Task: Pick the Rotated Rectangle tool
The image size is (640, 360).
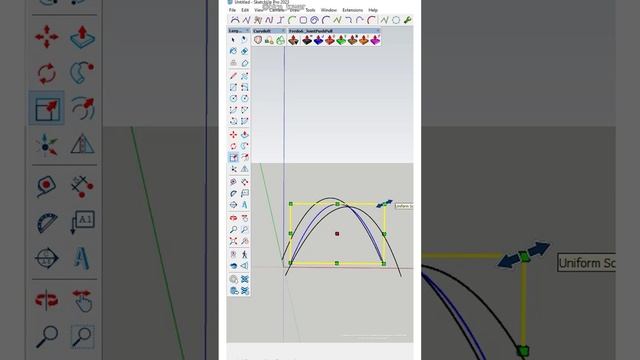Action: point(244,87)
